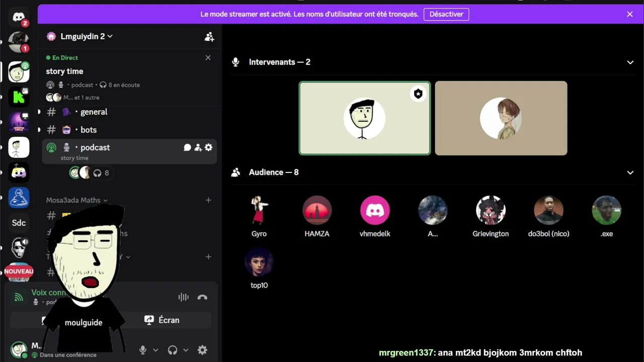
Task: Select the first speaker stick-figure tile
Action: coord(365,118)
